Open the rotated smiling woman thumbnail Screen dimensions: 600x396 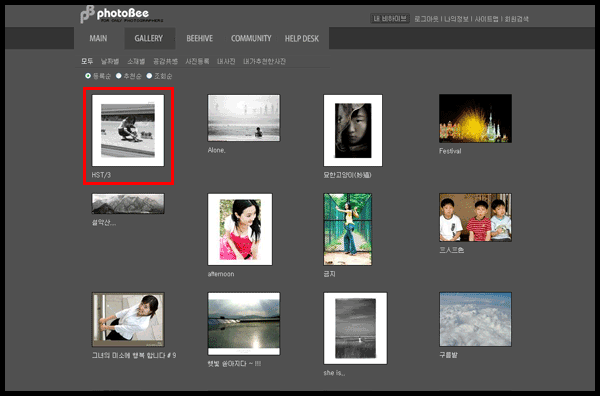(128, 319)
